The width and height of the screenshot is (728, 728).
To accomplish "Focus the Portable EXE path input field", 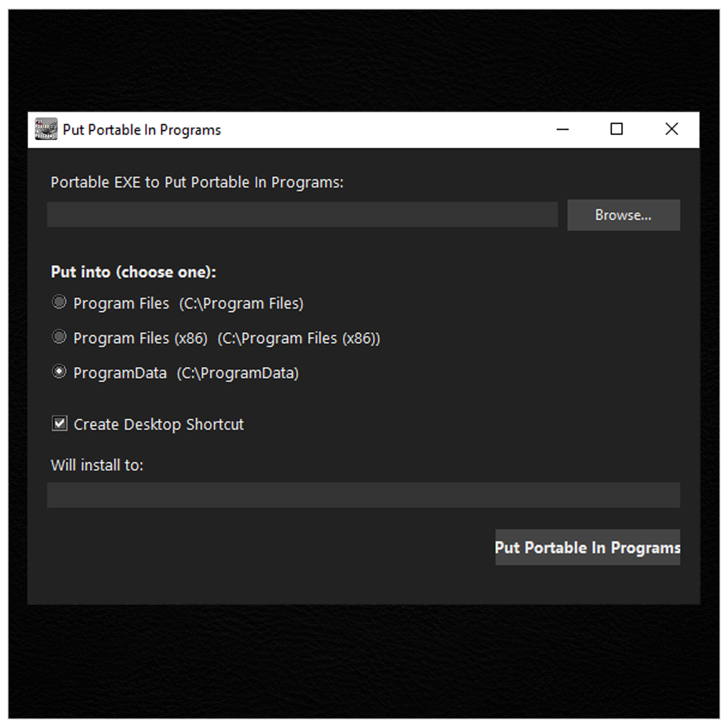I will pos(302,215).
